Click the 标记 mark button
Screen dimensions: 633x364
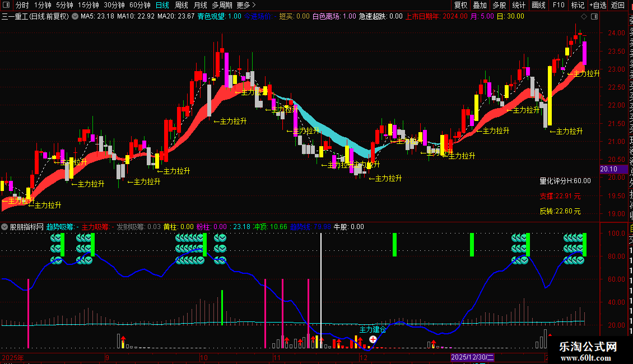[578, 5]
